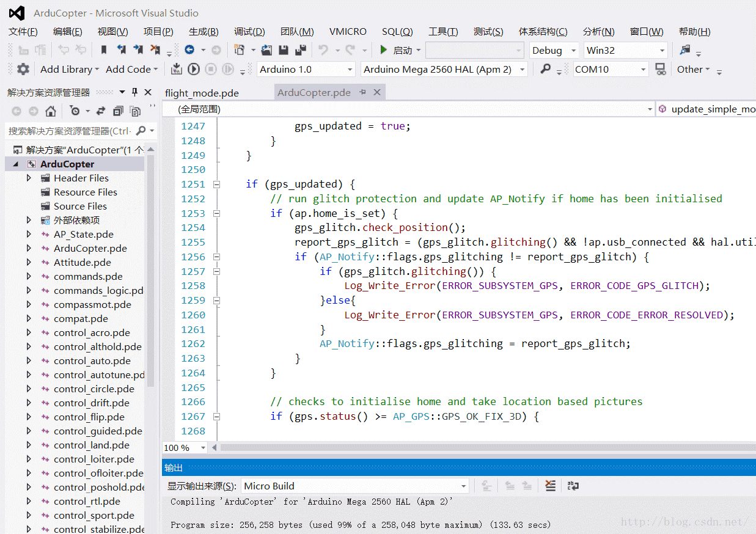Open the VMICRO menu
The height and width of the screenshot is (534, 756).
click(x=348, y=32)
